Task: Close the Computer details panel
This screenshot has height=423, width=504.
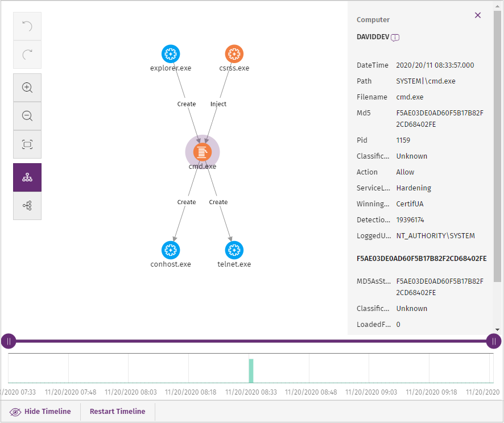Action: click(x=478, y=15)
